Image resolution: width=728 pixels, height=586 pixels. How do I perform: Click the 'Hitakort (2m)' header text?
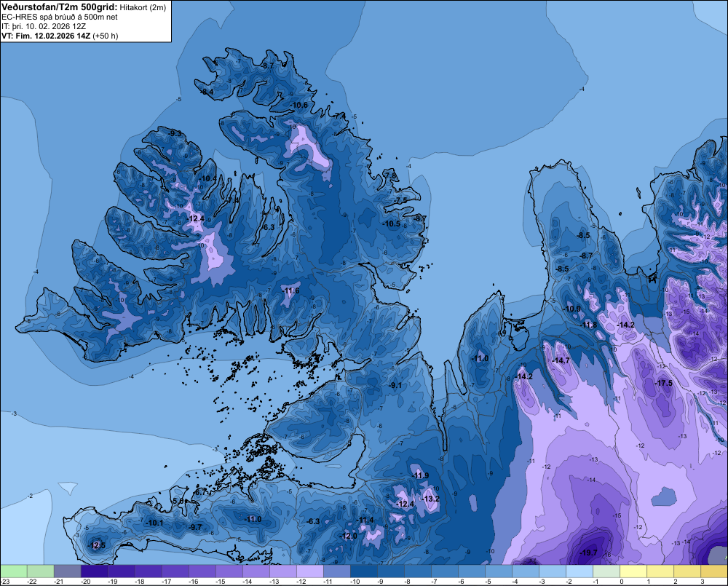click(143, 7)
